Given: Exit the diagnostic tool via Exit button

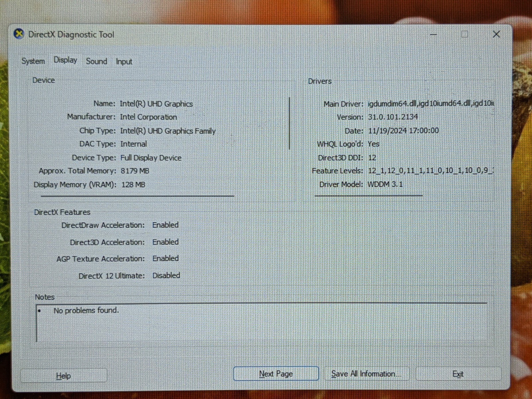Looking at the screenshot, I should click(458, 374).
